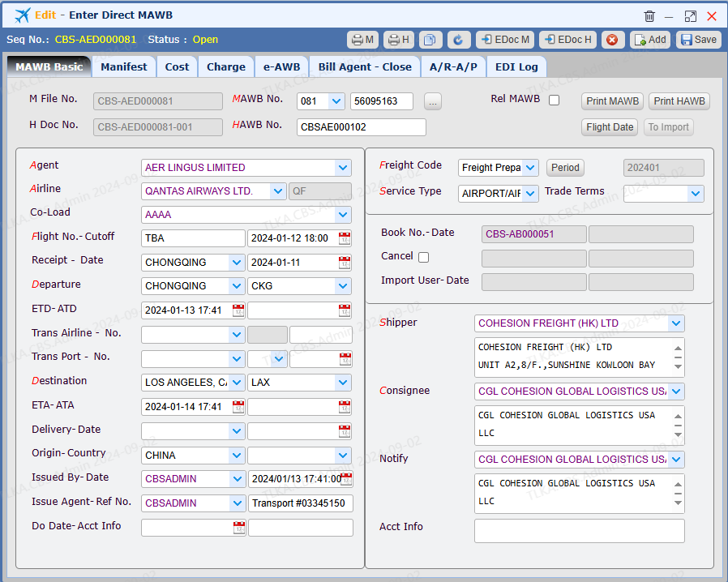Click the red cancel circle toolbar icon
This screenshot has width=728, height=582.
pos(612,40)
